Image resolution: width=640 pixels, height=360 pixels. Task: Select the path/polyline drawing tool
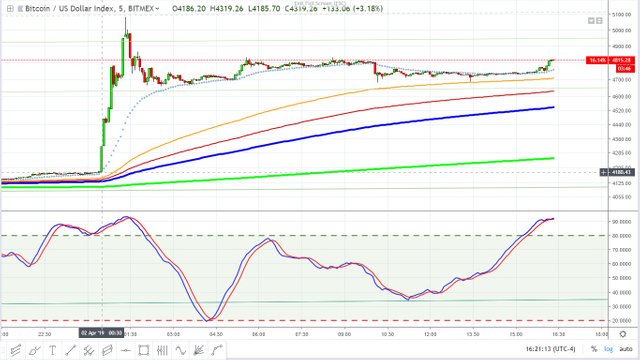217,350
